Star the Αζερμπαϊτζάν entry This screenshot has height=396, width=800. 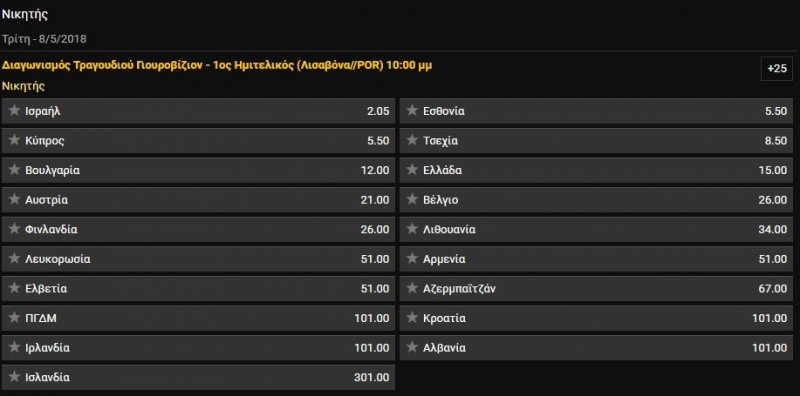pyautogui.click(x=412, y=288)
